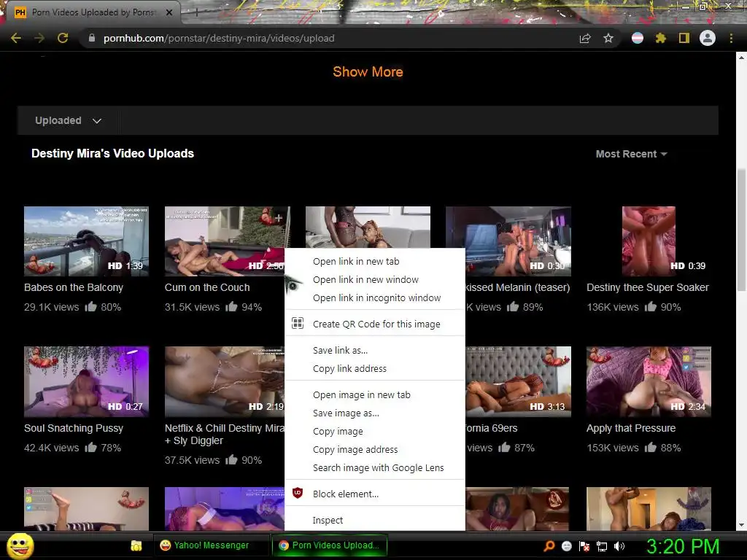Open the Most Recent sort dropdown

pyautogui.click(x=631, y=154)
